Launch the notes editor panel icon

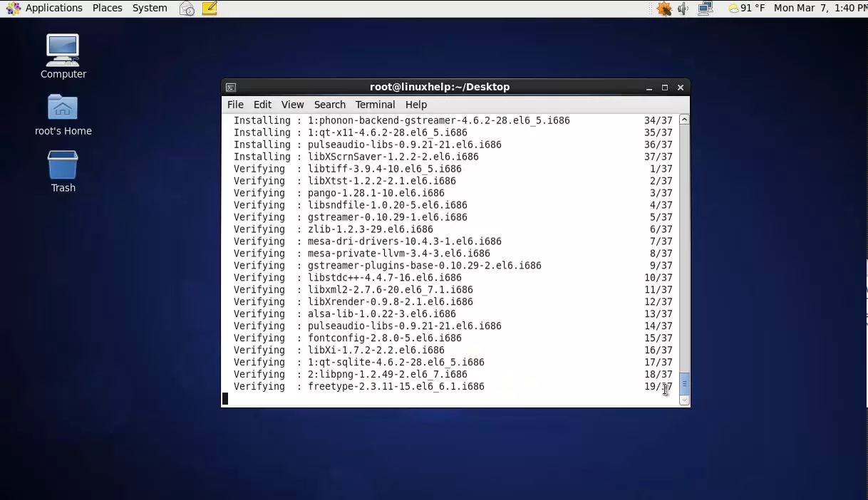210,9
